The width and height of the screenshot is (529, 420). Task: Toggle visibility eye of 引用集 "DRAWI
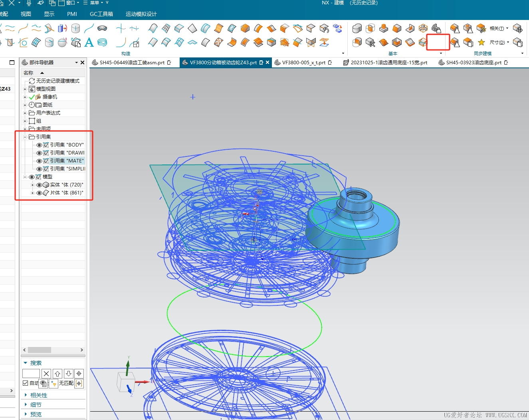click(39, 153)
